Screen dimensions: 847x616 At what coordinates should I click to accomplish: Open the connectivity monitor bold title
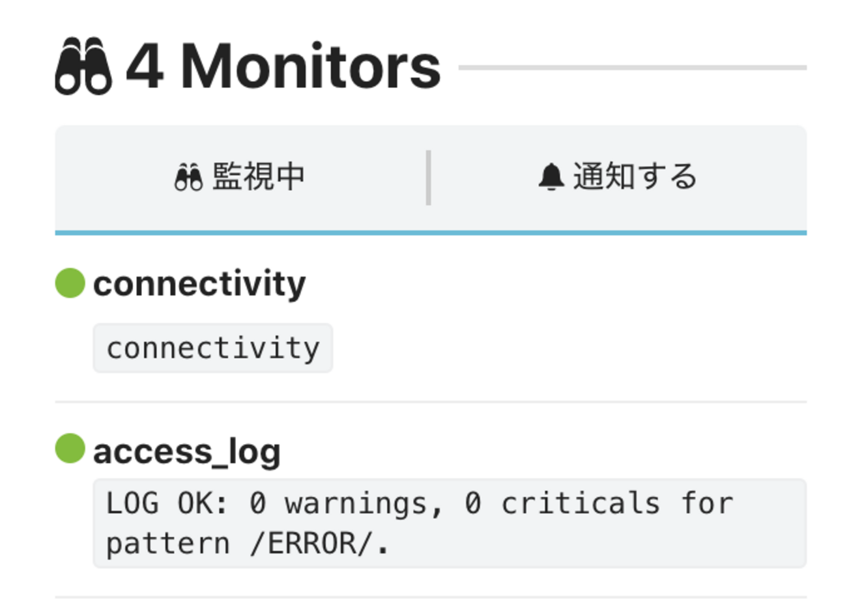[199, 284]
